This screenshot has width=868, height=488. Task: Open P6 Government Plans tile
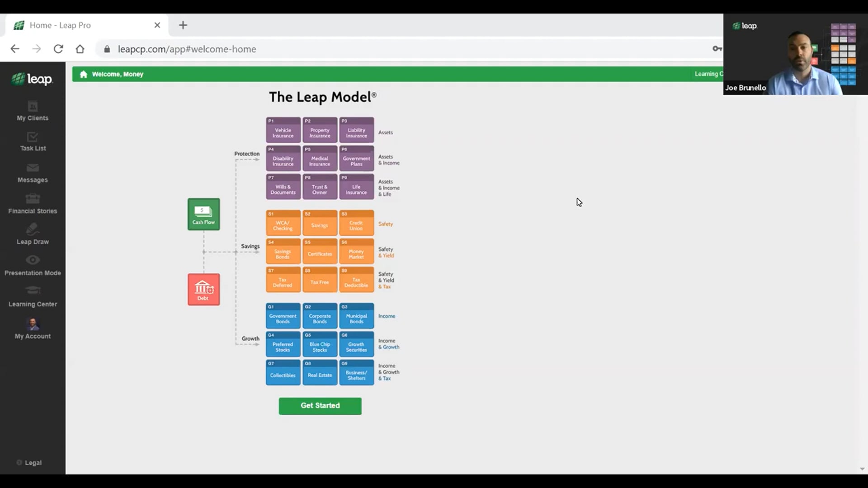357,159
